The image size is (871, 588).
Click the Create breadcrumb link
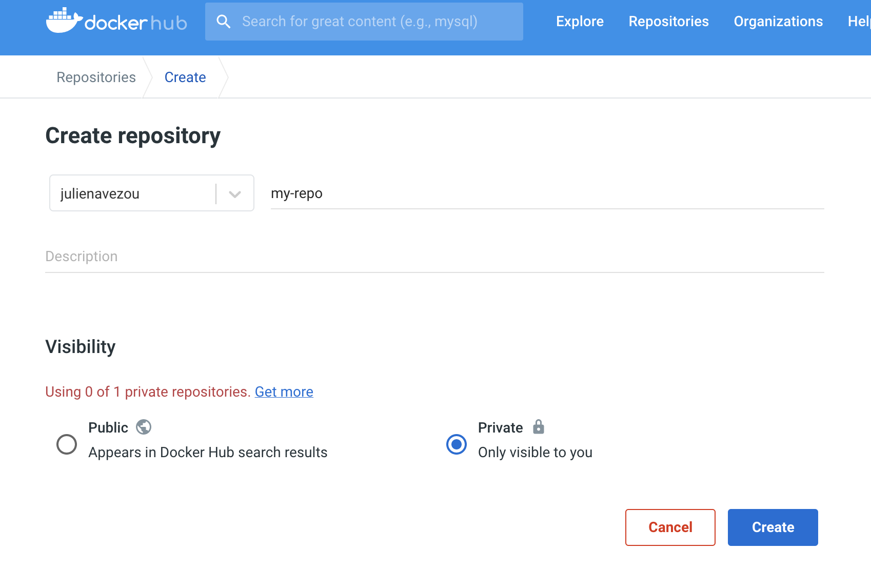point(185,77)
